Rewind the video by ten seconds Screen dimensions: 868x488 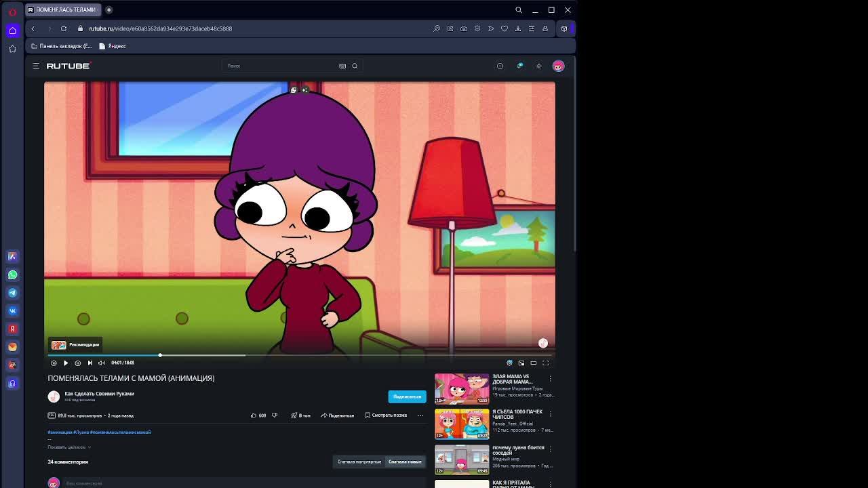[54, 363]
